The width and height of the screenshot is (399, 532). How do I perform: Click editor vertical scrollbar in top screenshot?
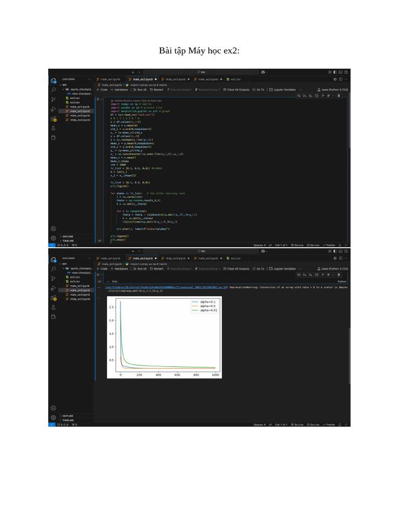tap(349, 119)
